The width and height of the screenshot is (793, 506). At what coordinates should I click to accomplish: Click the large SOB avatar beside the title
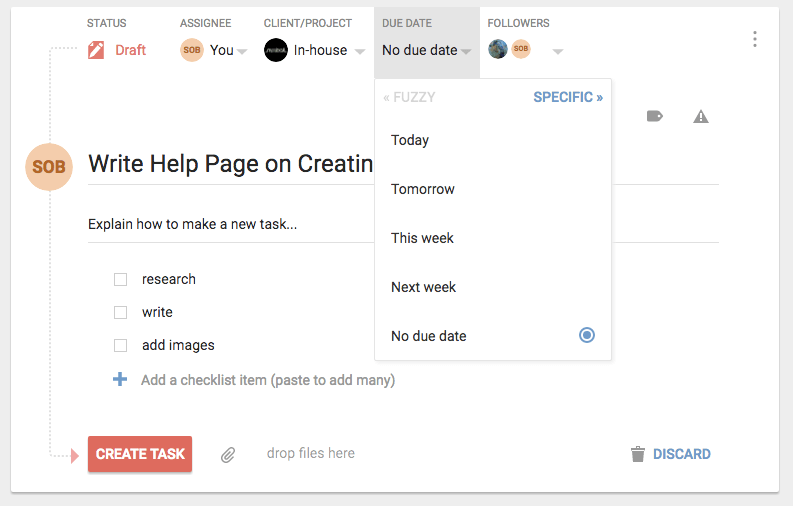[49, 167]
